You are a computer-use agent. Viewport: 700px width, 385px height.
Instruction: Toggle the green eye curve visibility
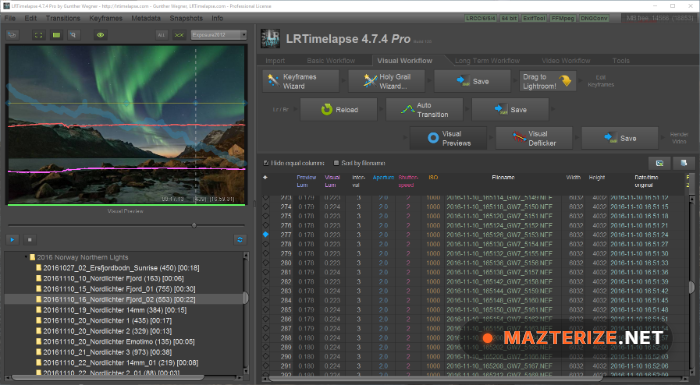pos(100,35)
